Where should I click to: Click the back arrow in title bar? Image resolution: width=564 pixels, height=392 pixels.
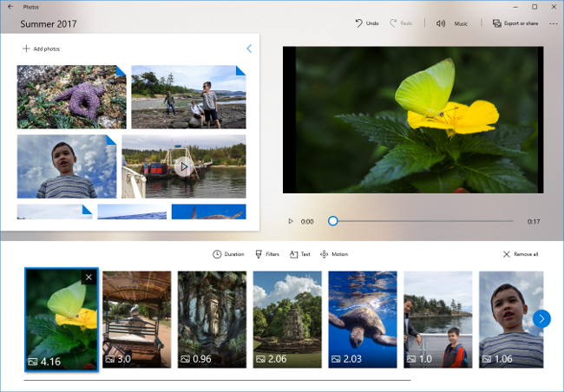pos(9,6)
